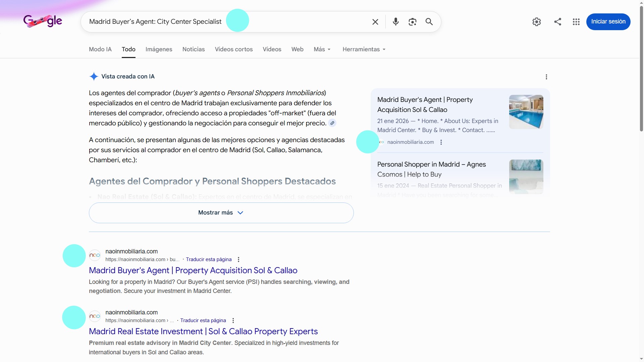
Task: Open options for first naoinmobiliaria result
Action: [238, 259]
